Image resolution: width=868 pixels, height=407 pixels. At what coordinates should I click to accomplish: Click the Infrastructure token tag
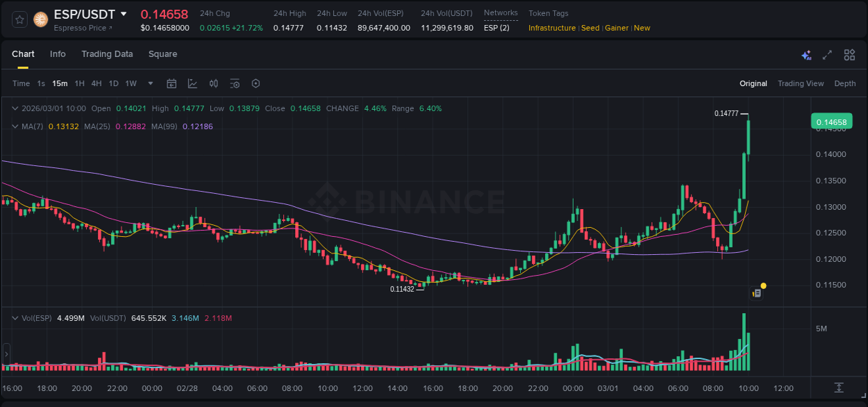point(553,28)
